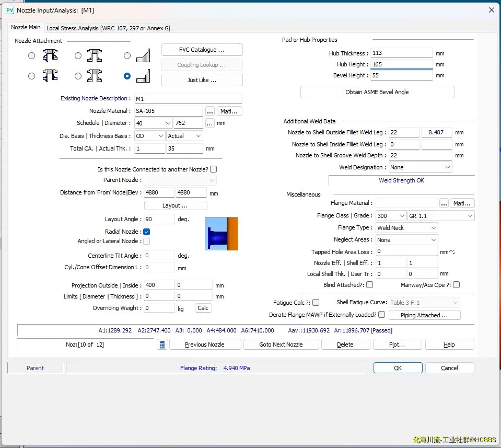
Task: Click Nozzle to Shell Groove Weld Depth field
Action: click(420, 155)
